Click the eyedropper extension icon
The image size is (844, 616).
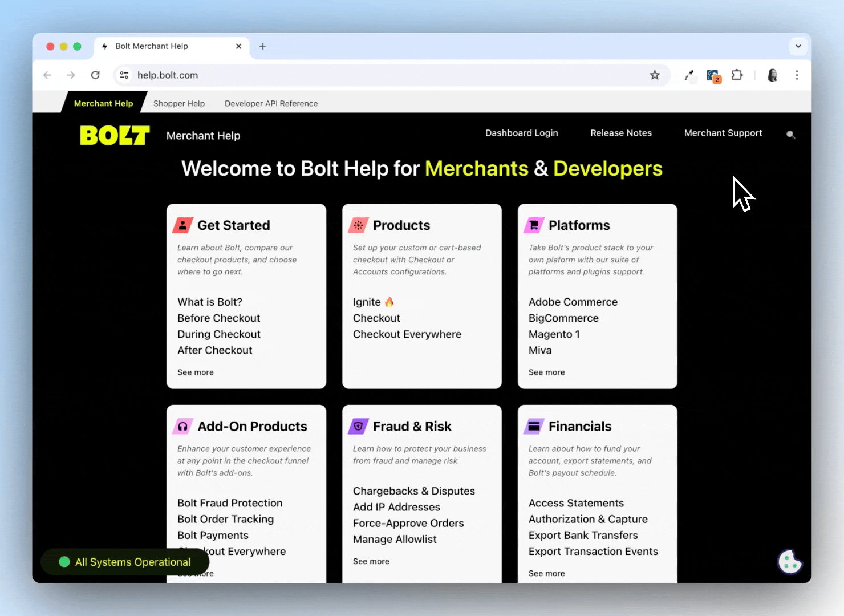tap(689, 75)
